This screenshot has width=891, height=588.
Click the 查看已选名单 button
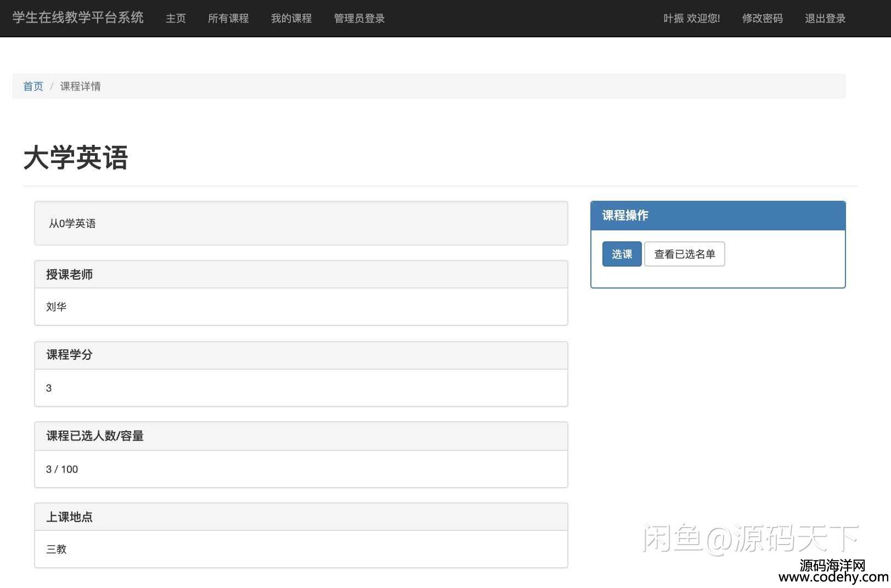(x=685, y=254)
